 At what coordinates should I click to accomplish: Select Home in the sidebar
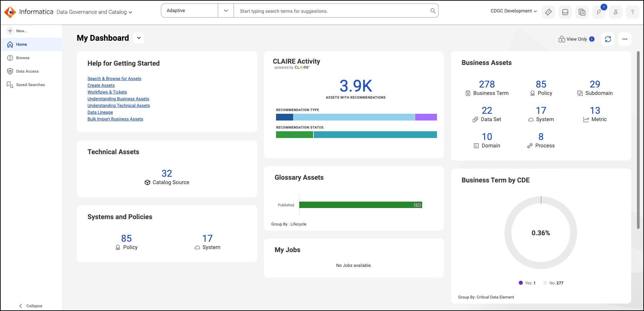(x=31, y=44)
